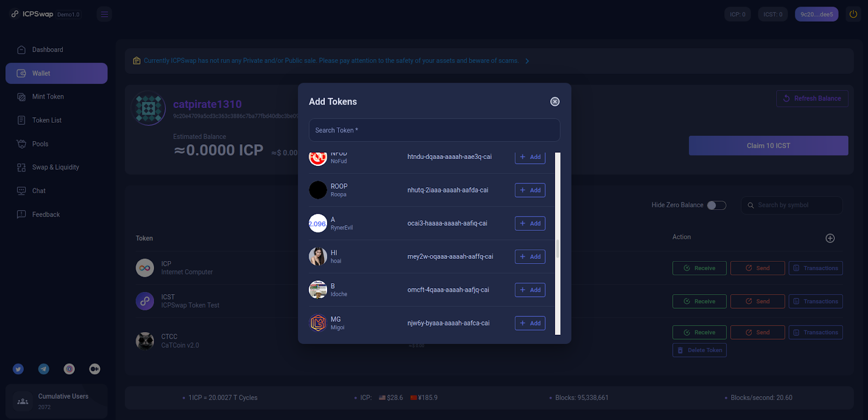Screen dimensions: 868x420
Task: Toggle the hamburger sidebar menu button
Action: pyautogui.click(x=104, y=14)
